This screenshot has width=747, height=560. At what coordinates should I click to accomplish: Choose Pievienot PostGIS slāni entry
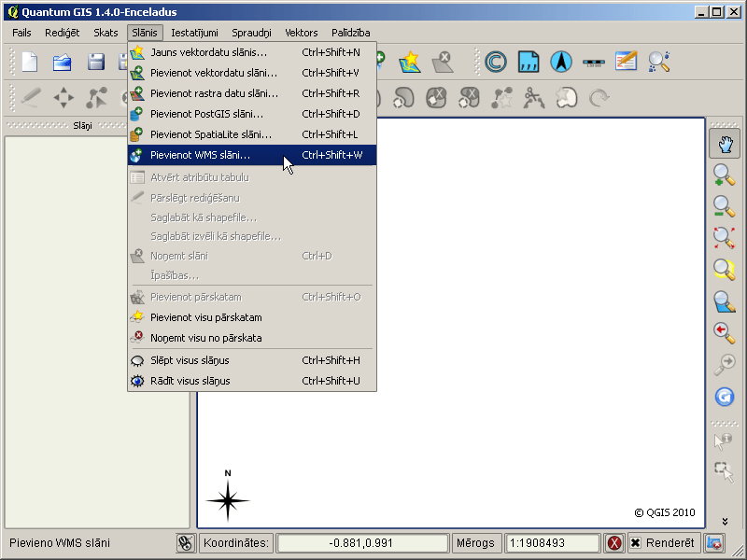(252, 114)
